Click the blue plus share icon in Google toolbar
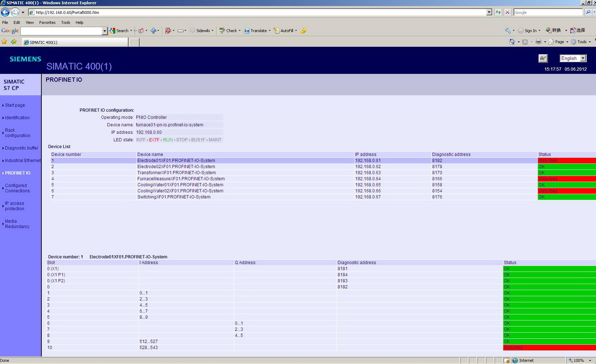 153,31
